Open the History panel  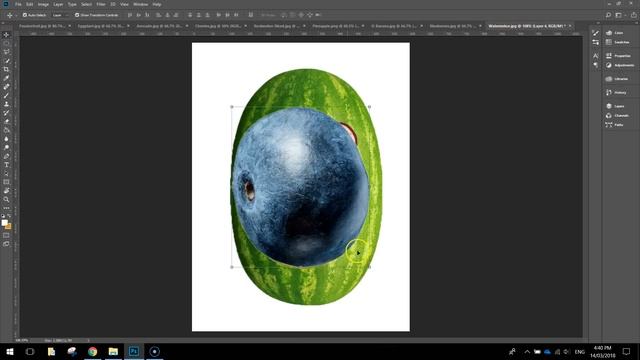[x=616, y=93]
